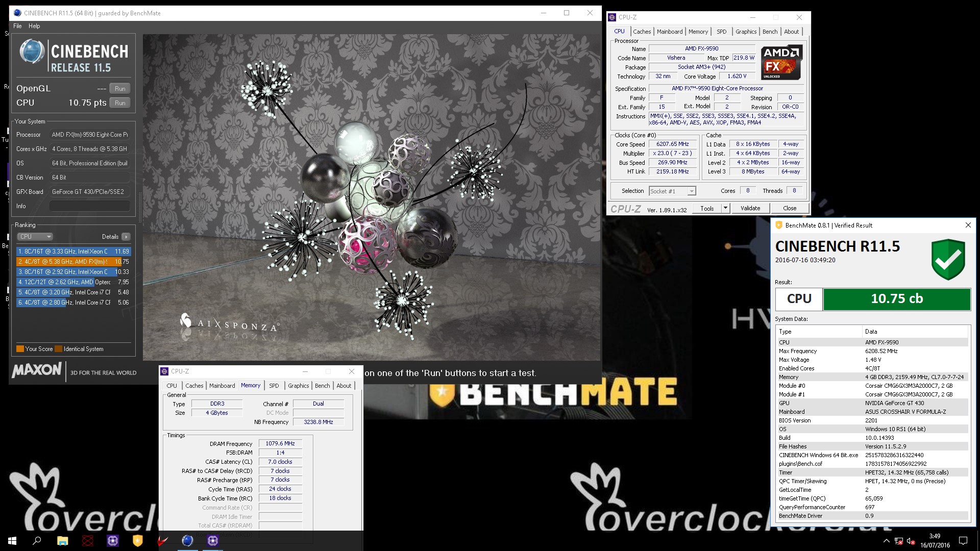The image size is (980, 551).
Task: Click the BenchMate title bar shield icon
Action: [779, 225]
